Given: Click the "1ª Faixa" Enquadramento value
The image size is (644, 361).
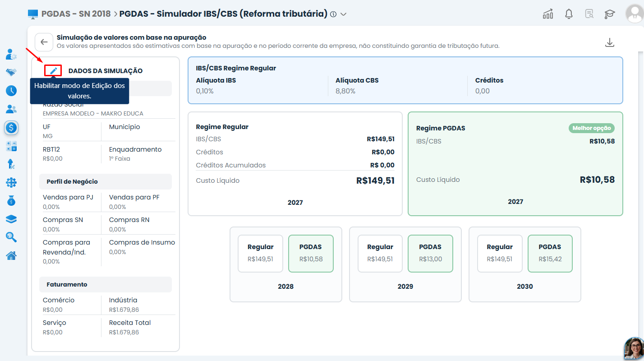Looking at the screenshot, I should tap(120, 159).
